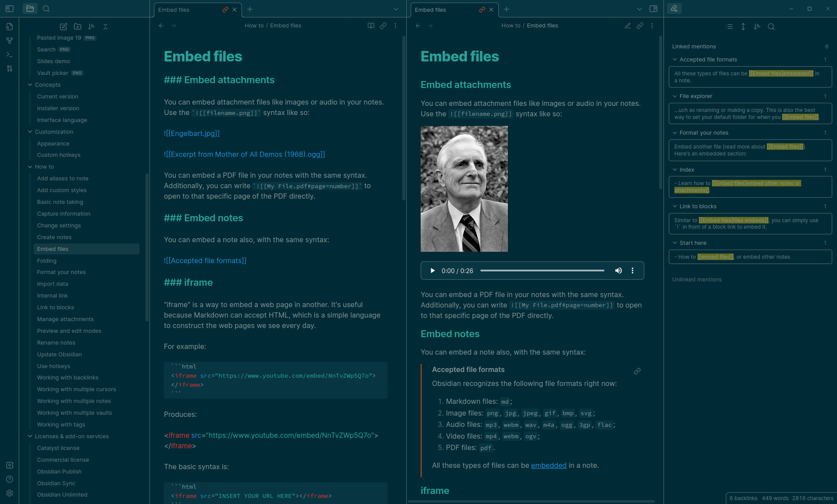Collapse the How to folder
The width and height of the screenshot is (837, 504).
click(30, 167)
